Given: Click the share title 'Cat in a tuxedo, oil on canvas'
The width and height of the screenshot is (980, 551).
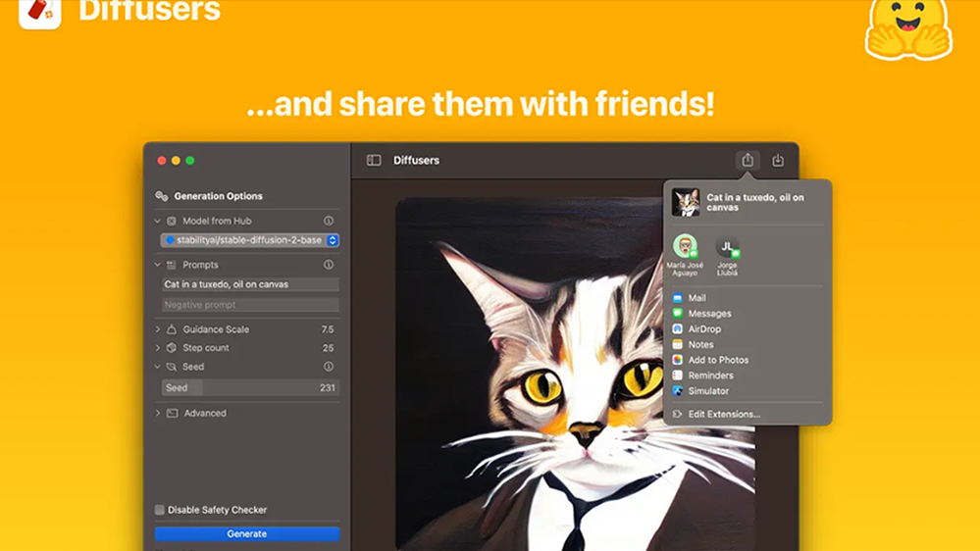Looking at the screenshot, I should [755, 202].
